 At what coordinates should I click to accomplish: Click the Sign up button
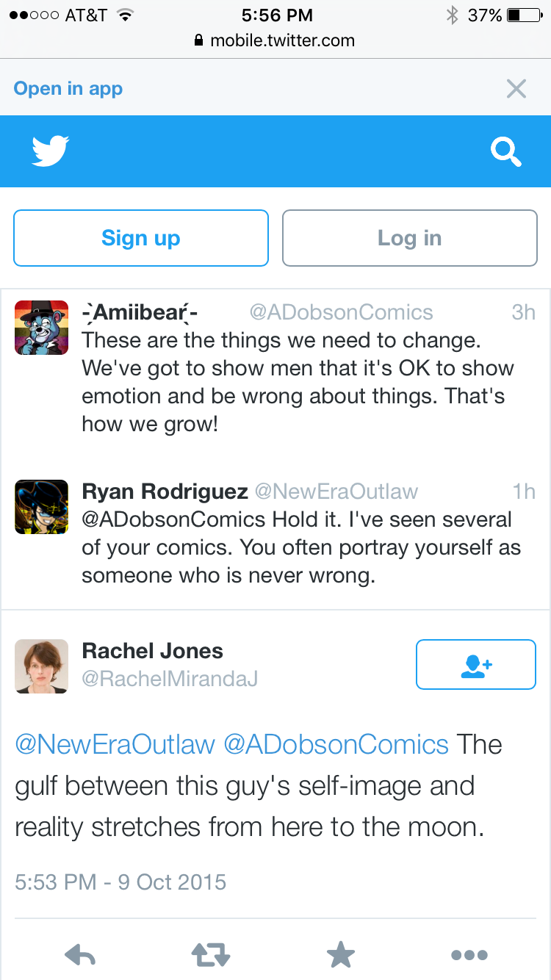(141, 238)
